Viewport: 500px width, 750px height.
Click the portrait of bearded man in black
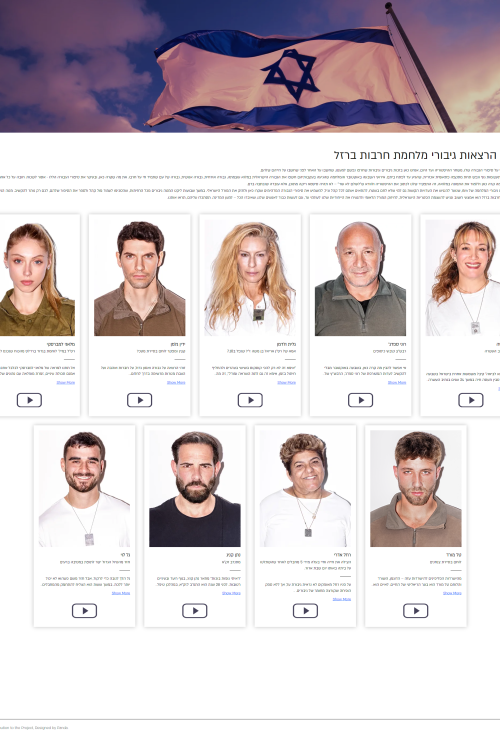pos(195,488)
